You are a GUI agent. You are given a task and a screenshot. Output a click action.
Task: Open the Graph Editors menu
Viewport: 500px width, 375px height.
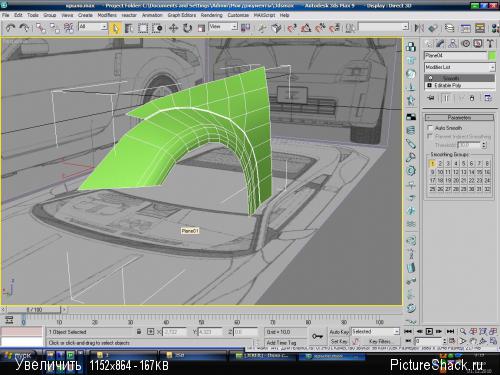[x=182, y=15]
